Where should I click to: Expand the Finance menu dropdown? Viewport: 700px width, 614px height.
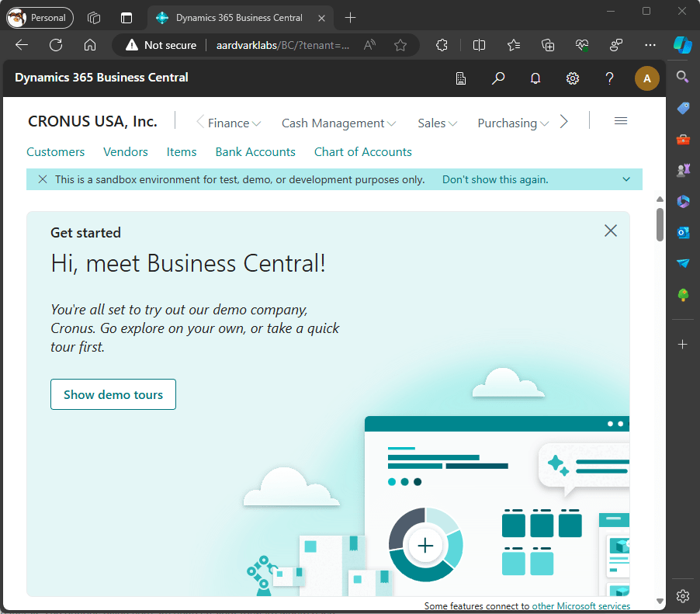click(x=234, y=123)
